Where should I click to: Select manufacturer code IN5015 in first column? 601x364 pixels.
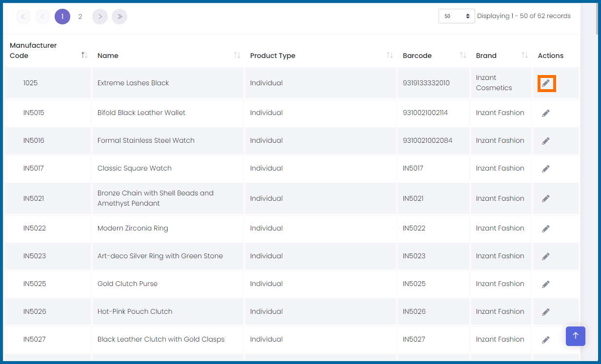(x=34, y=113)
